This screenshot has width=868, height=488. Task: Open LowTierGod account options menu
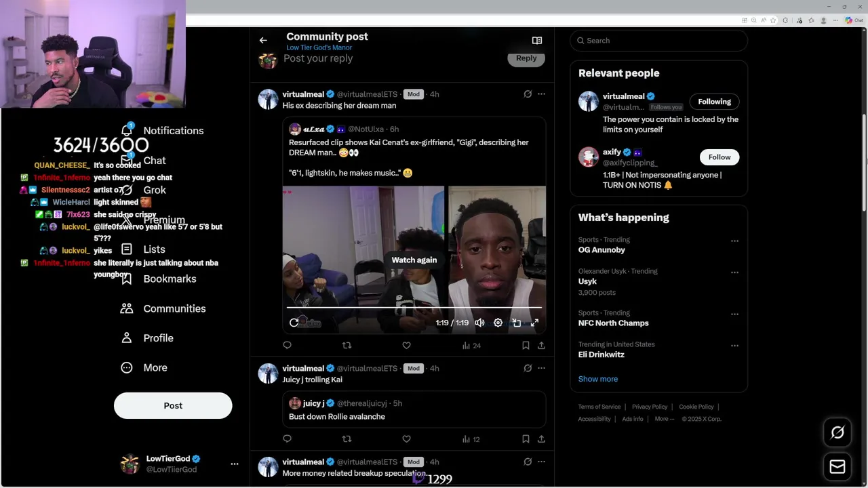coord(235,464)
